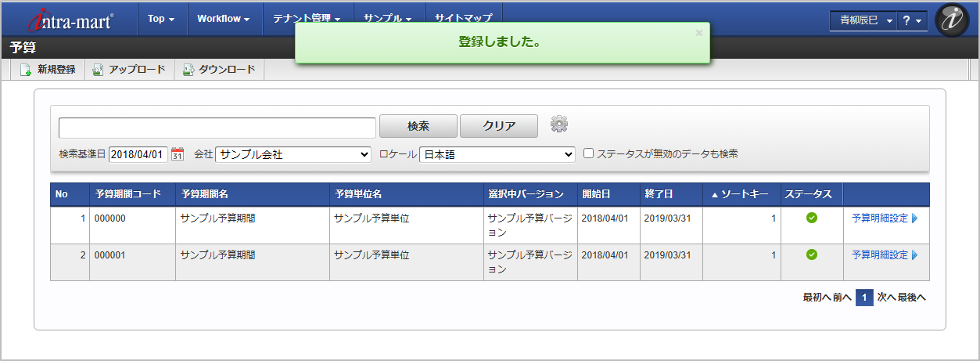Image resolution: width=980 pixels, height=361 pixels.
Task: Click サンプル予算単位 in row 2
Action: 372,255
